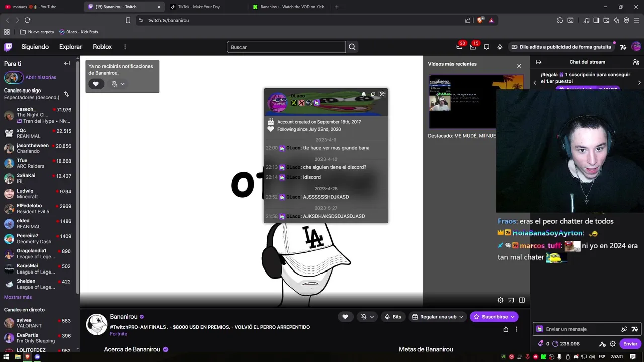Open the Brave Wallet icon
Image resolution: width=644 pixels, height=362 pixels.
[606, 20]
